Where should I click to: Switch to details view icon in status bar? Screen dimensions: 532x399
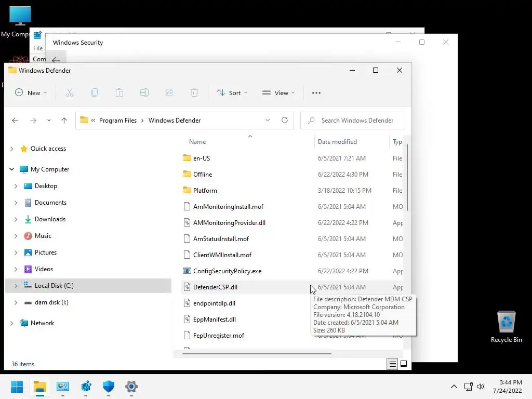click(393, 364)
